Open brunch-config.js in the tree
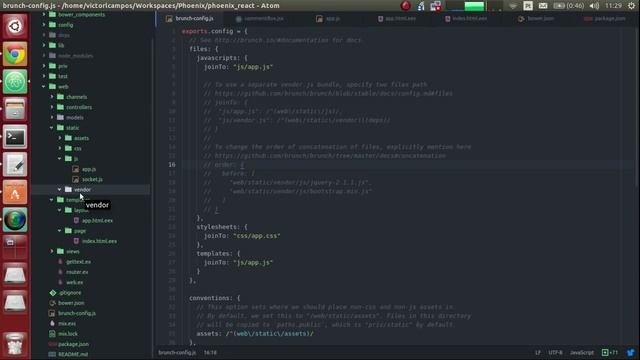The width and height of the screenshot is (640, 360). point(77,313)
